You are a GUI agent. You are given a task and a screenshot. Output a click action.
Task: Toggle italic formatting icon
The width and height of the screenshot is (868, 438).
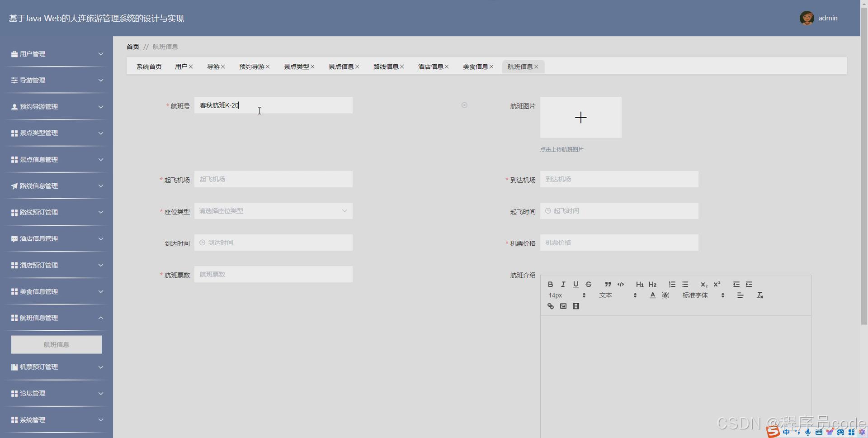[x=563, y=284]
